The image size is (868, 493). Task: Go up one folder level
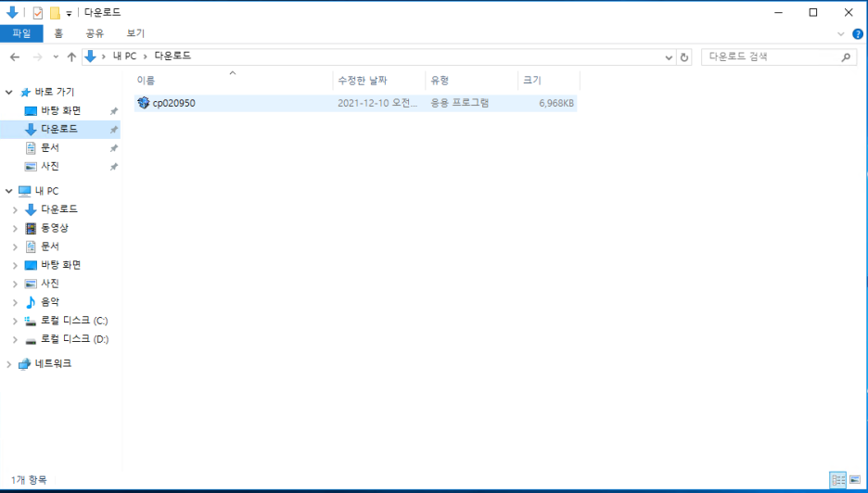coord(71,57)
